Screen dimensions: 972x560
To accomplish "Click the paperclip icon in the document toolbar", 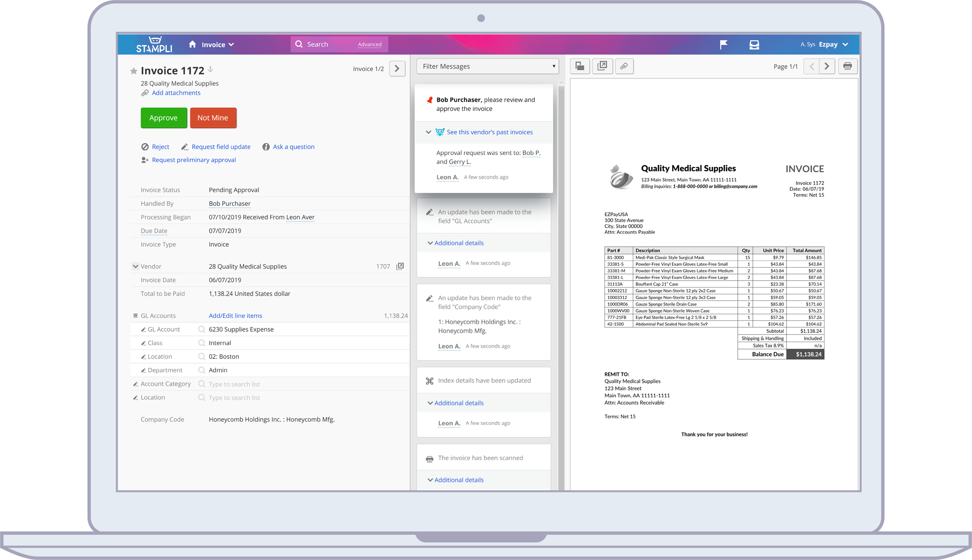I will pyautogui.click(x=625, y=66).
